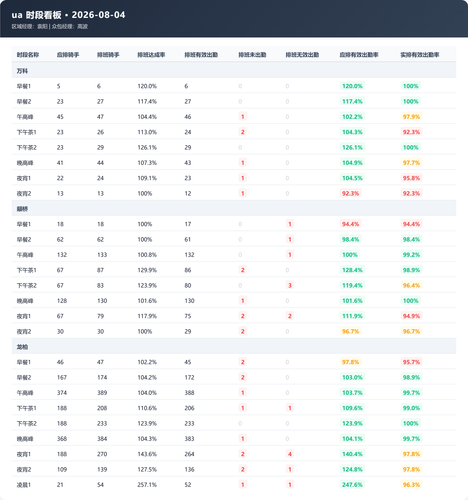Image resolution: width=468 pixels, height=500 pixels.
Task: Click the green 99.2% badge
Action: pyautogui.click(x=411, y=255)
